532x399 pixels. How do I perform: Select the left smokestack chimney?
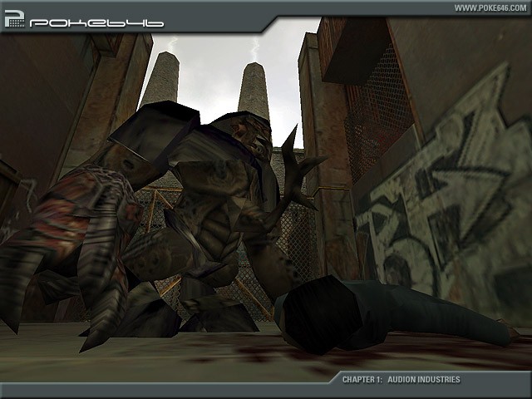pos(161,81)
